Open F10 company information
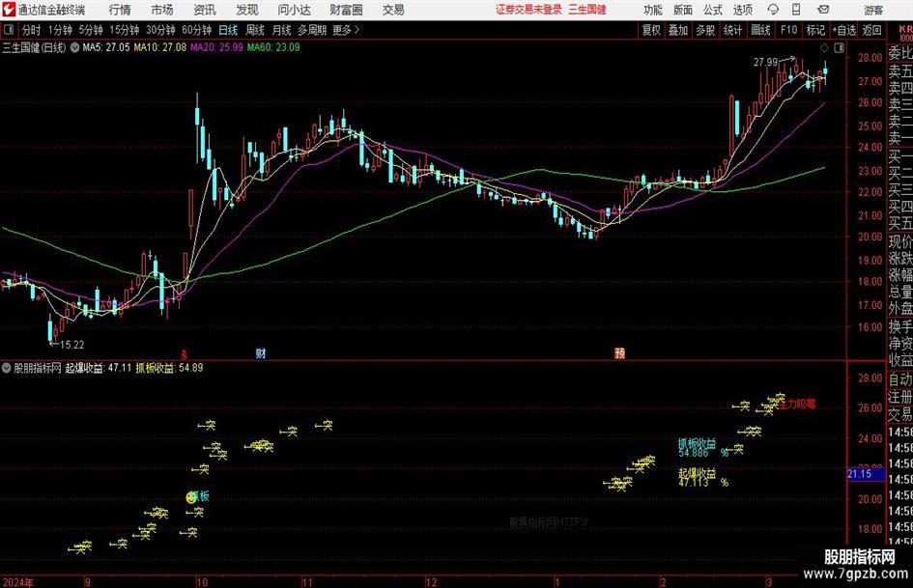Viewport: 913px width, 588px height. tap(788, 30)
